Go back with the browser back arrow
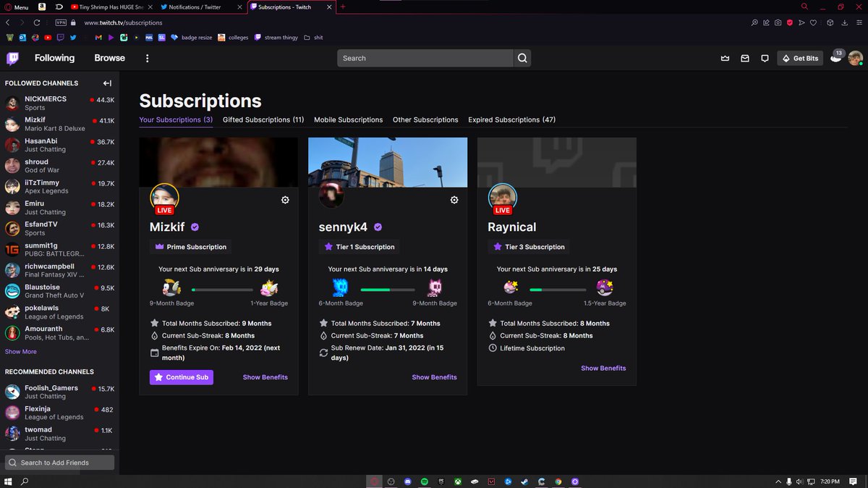The height and width of the screenshot is (488, 868). click(8, 22)
